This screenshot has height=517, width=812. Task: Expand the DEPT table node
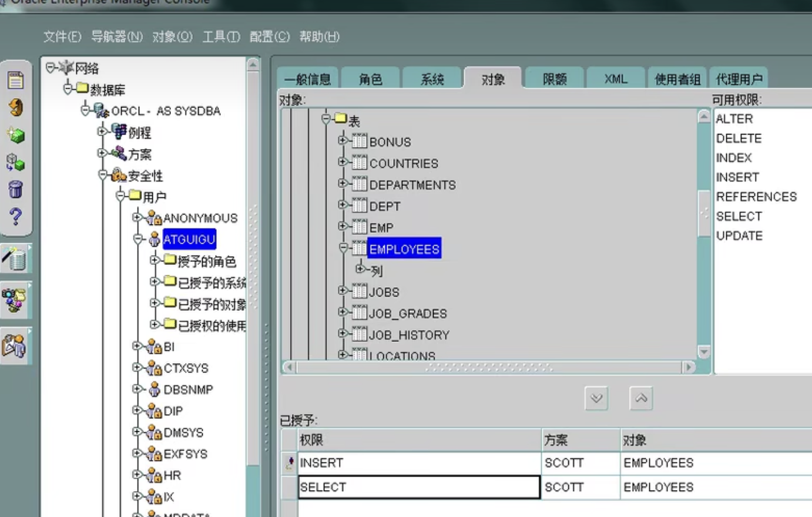coord(343,205)
